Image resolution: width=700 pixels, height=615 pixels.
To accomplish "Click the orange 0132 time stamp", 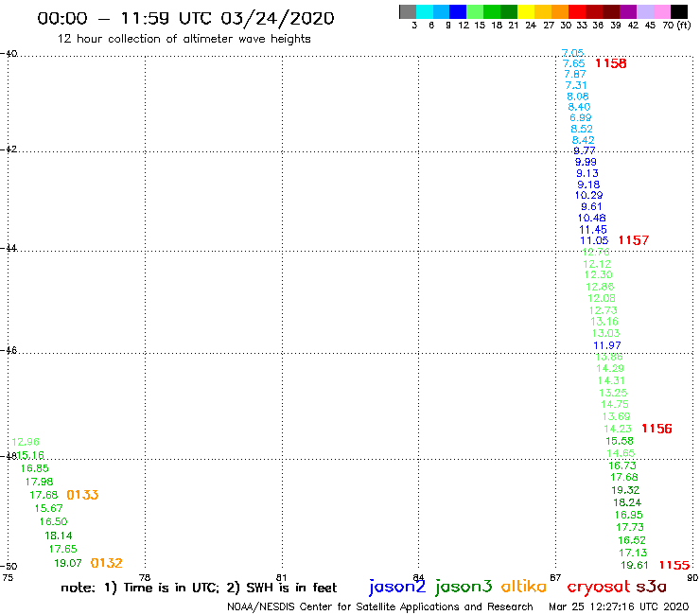I will (106, 563).
